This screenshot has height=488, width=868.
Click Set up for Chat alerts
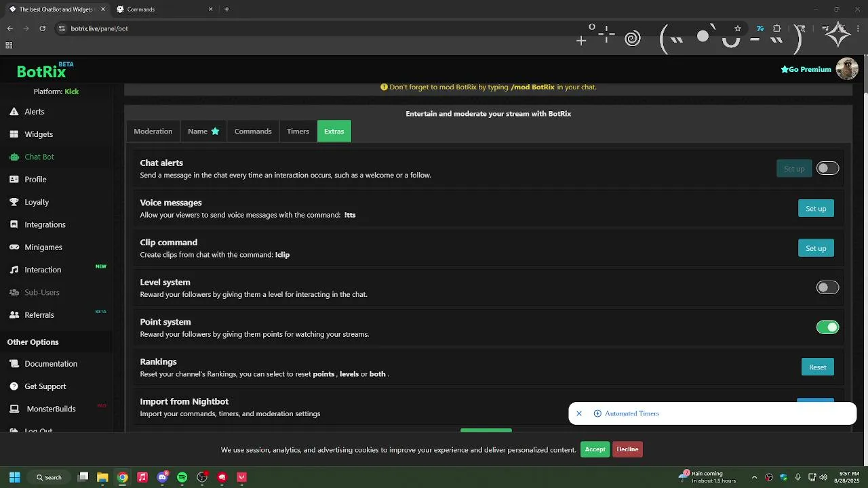point(794,169)
